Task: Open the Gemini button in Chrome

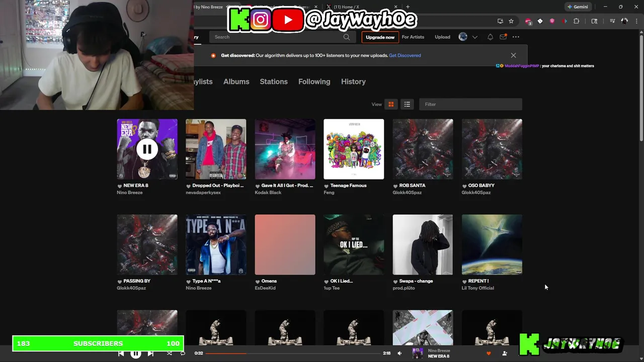Action: 577,7
